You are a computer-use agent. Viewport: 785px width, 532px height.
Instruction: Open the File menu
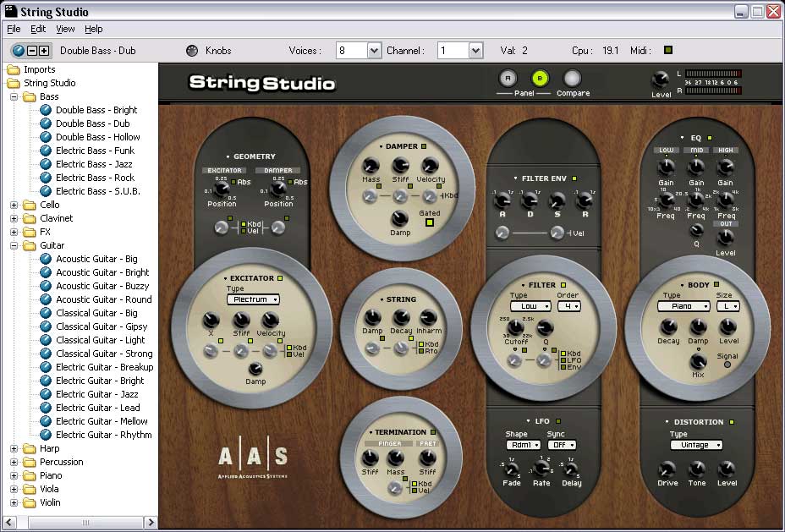[14, 29]
